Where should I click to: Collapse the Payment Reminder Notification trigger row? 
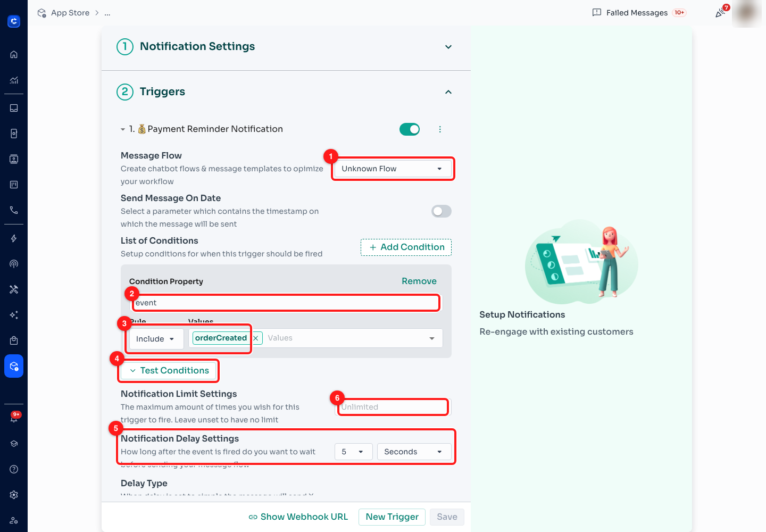click(123, 129)
